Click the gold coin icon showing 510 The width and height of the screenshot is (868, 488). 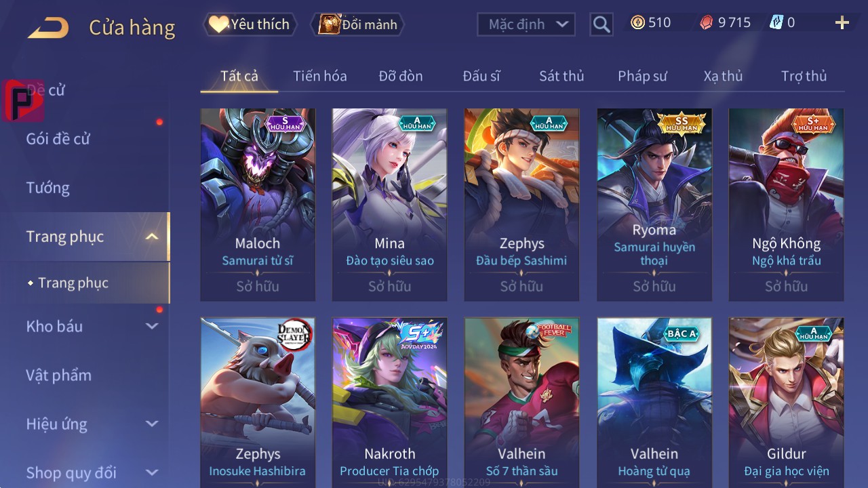(x=637, y=22)
